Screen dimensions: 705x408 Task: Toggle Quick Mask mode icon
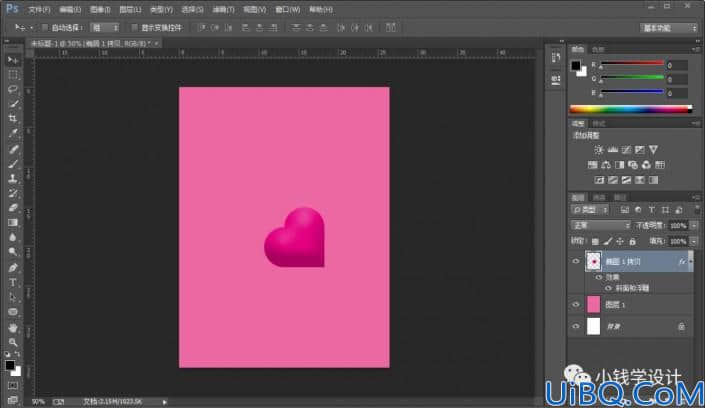13,386
